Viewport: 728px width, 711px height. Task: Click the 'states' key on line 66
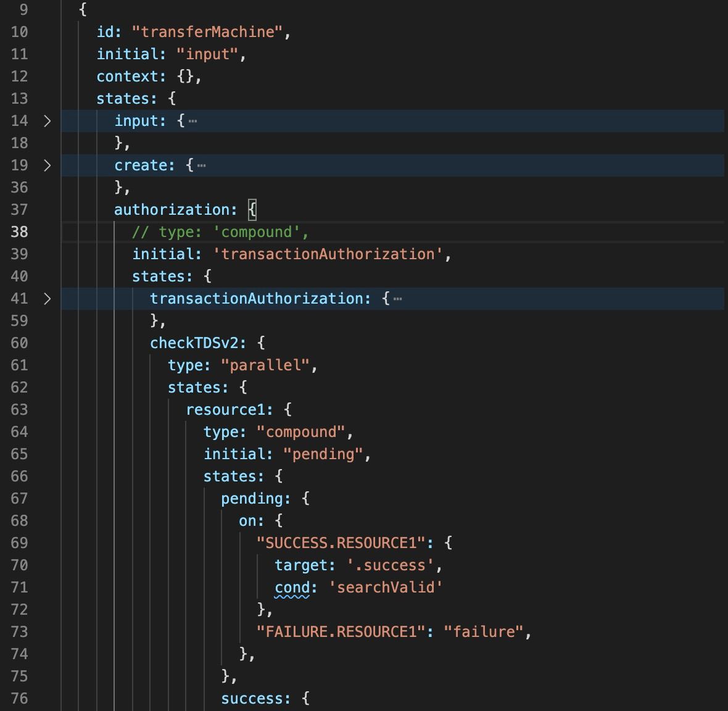230,476
